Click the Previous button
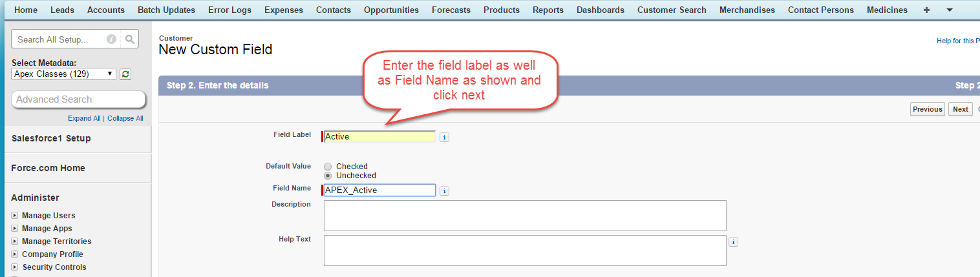Viewport: 980px width, 277px height. coord(927,109)
